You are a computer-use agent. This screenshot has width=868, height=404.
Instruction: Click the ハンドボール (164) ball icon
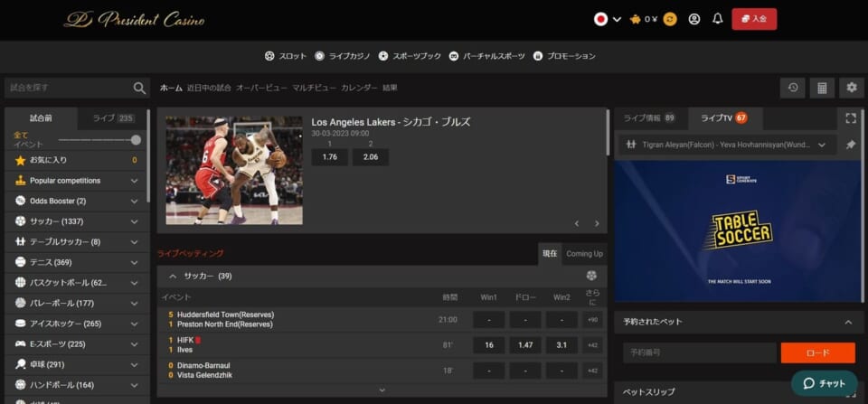(21, 385)
